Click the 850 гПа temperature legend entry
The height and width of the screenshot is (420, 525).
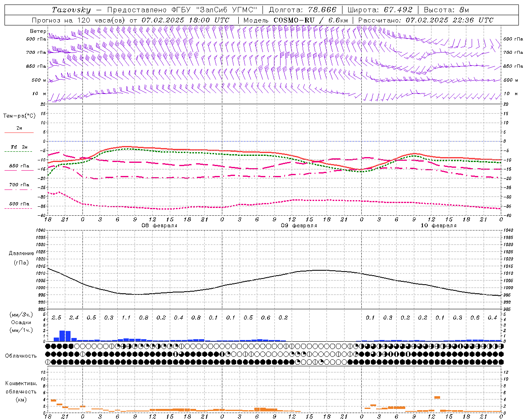click(x=19, y=166)
